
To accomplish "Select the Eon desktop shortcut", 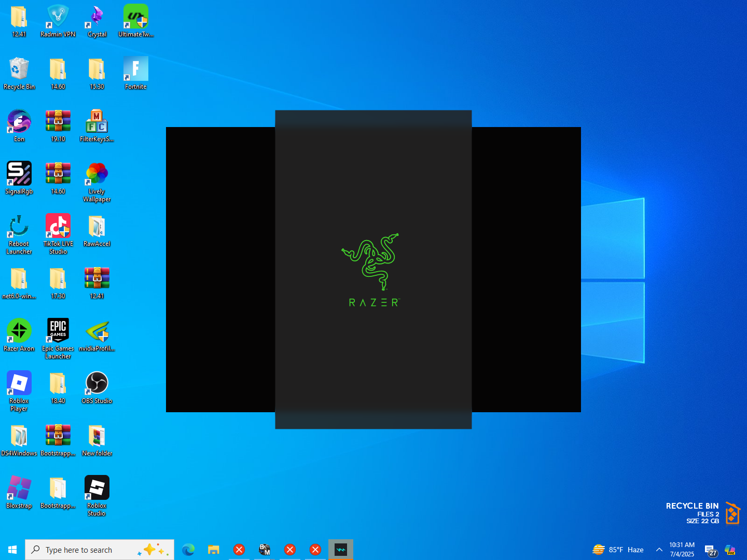I will (19, 126).
